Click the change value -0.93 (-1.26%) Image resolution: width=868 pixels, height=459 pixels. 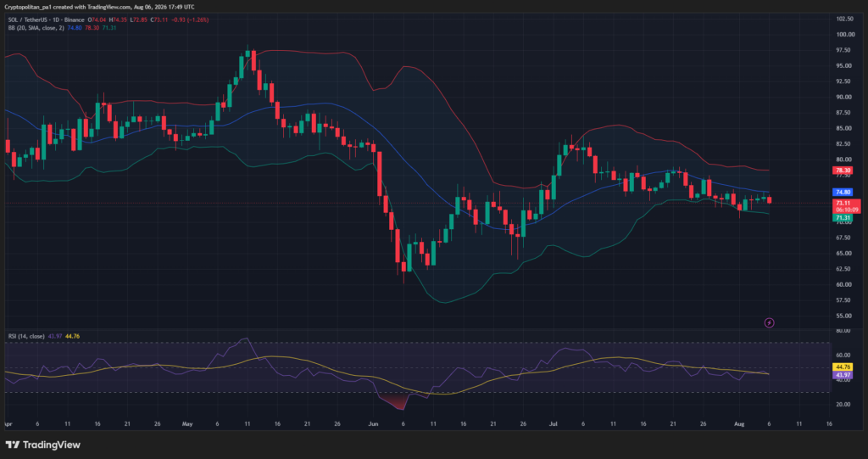coord(190,20)
